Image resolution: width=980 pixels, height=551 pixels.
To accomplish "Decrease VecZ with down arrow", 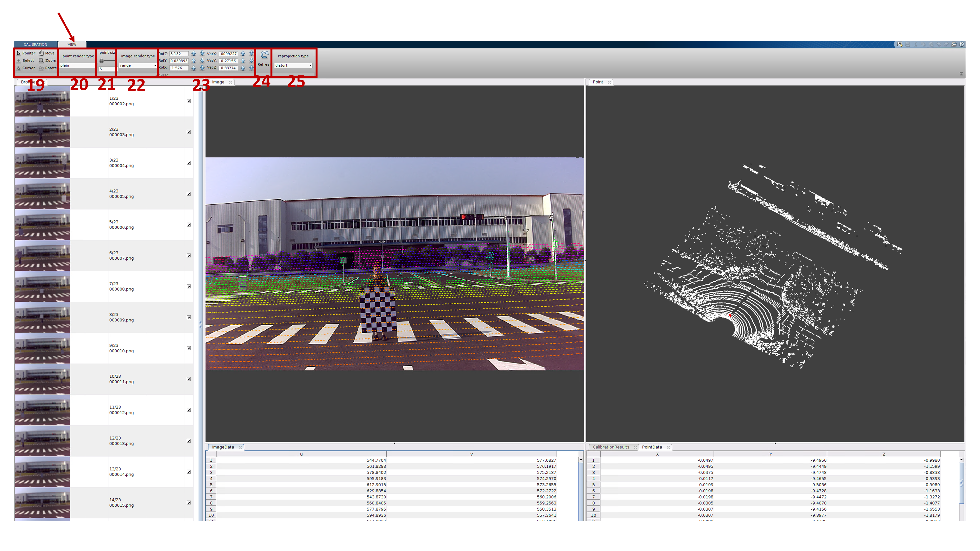I will click(x=251, y=68).
